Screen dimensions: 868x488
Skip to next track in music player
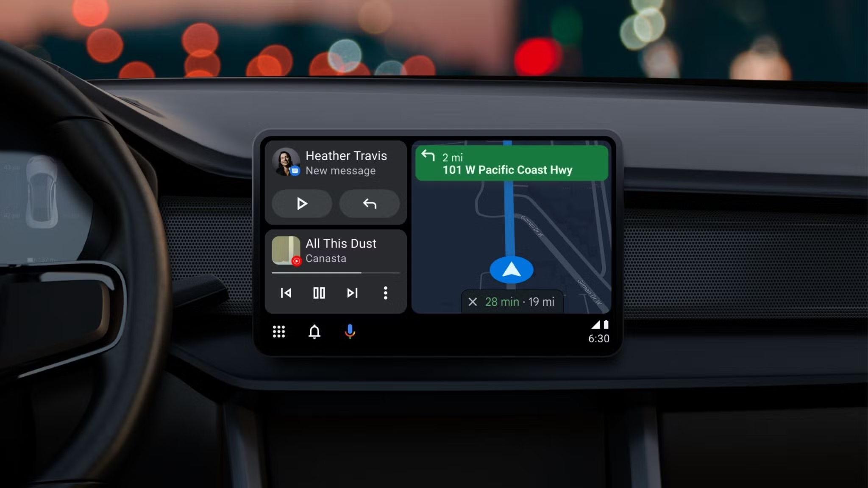point(352,292)
